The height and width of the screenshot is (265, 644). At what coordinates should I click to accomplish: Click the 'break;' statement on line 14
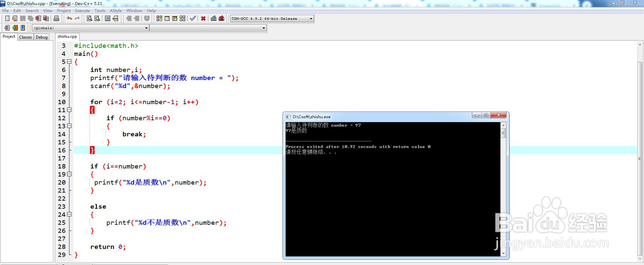coord(134,134)
